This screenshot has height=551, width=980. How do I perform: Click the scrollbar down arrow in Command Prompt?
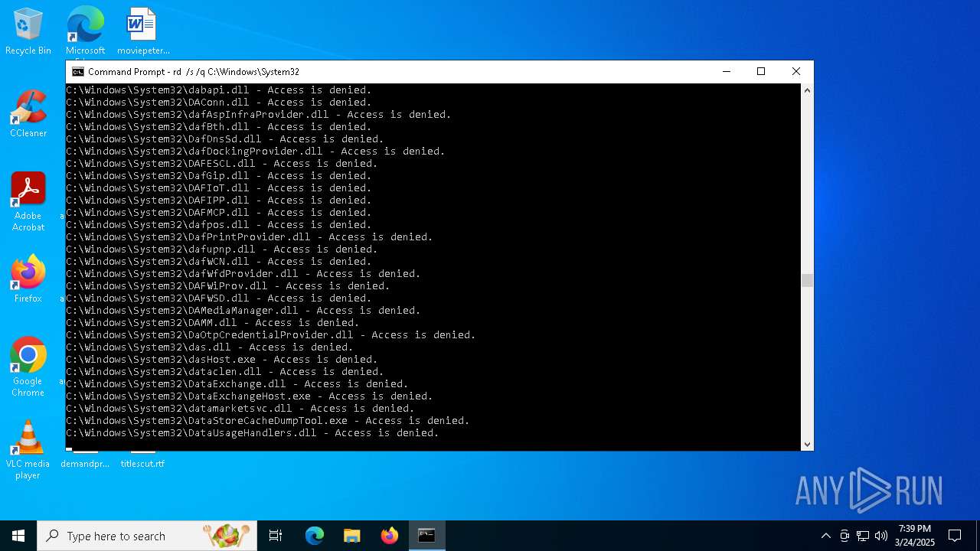(807, 444)
